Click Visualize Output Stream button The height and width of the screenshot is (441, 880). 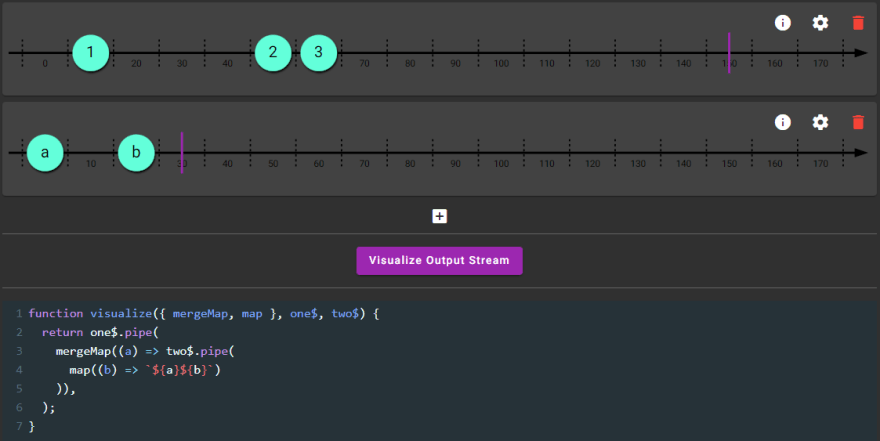[x=439, y=260]
